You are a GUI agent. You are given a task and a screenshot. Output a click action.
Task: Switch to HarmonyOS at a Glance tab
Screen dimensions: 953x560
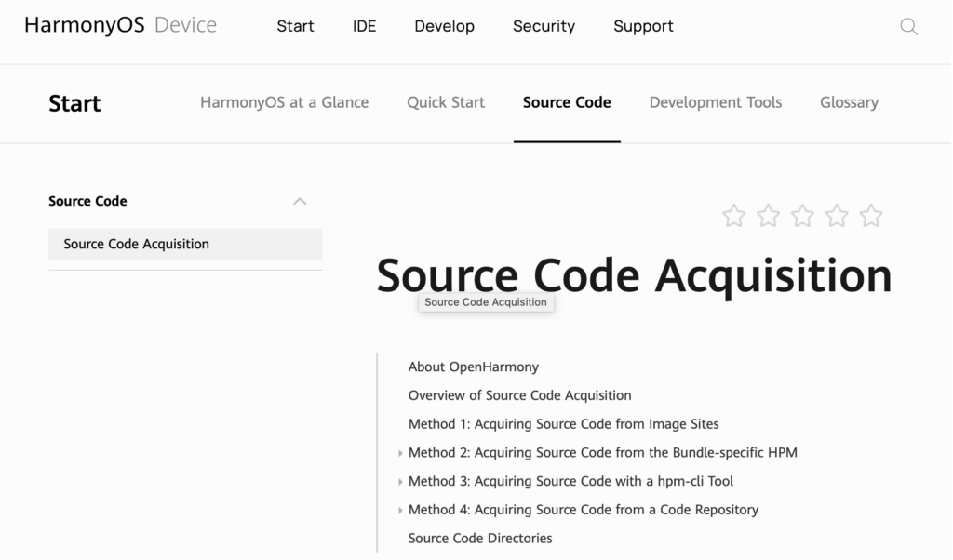pos(285,102)
